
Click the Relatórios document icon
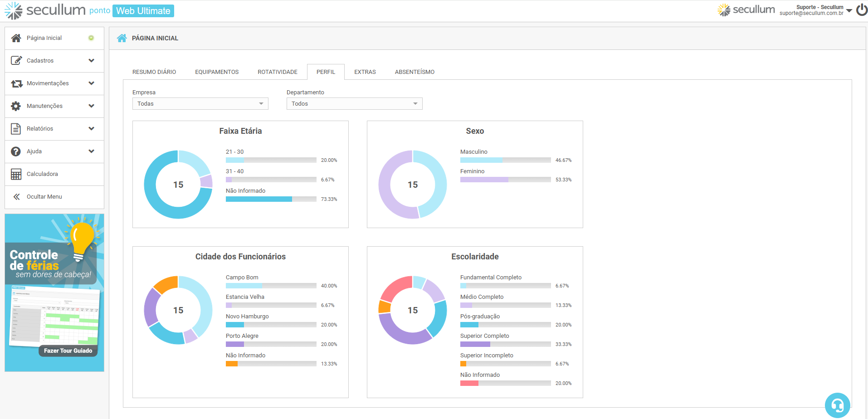(16, 129)
